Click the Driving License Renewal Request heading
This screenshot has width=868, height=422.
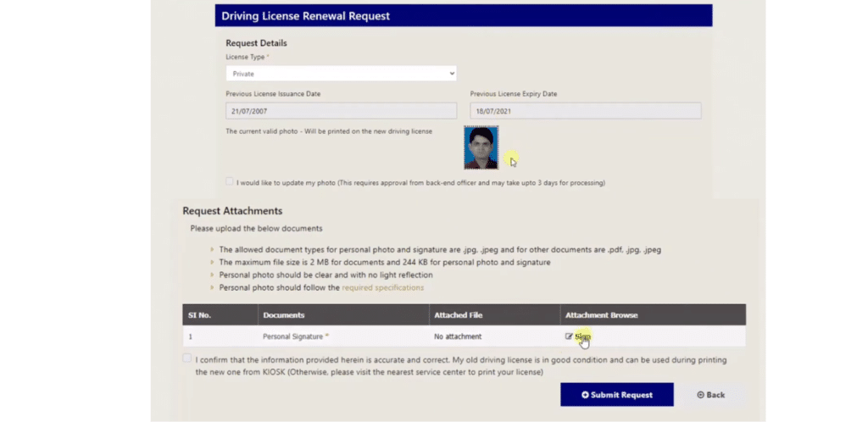pyautogui.click(x=305, y=16)
